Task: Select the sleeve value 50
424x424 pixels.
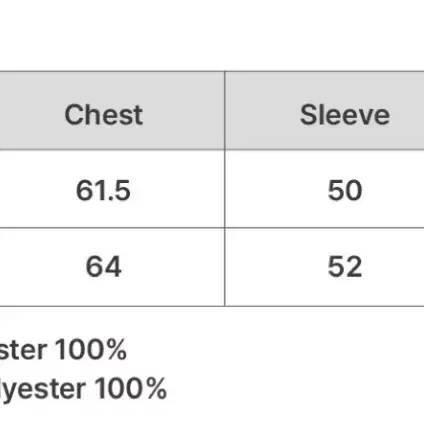Action: (x=345, y=190)
